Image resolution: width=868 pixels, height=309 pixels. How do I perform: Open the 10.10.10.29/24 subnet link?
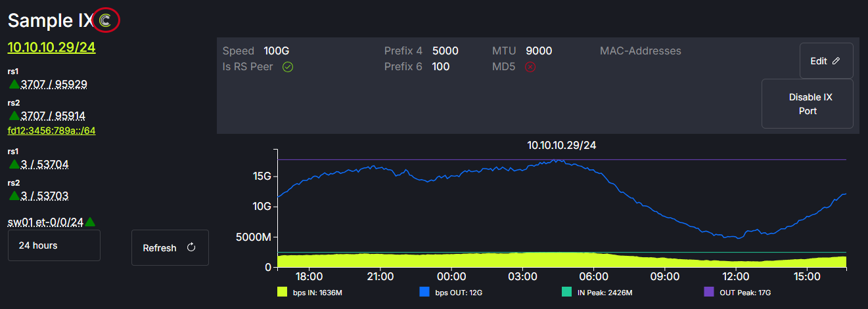(x=51, y=47)
